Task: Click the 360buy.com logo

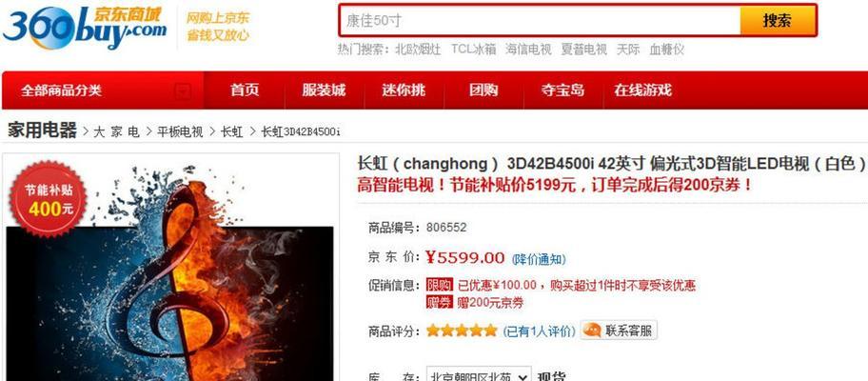Action: tap(84, 28)
